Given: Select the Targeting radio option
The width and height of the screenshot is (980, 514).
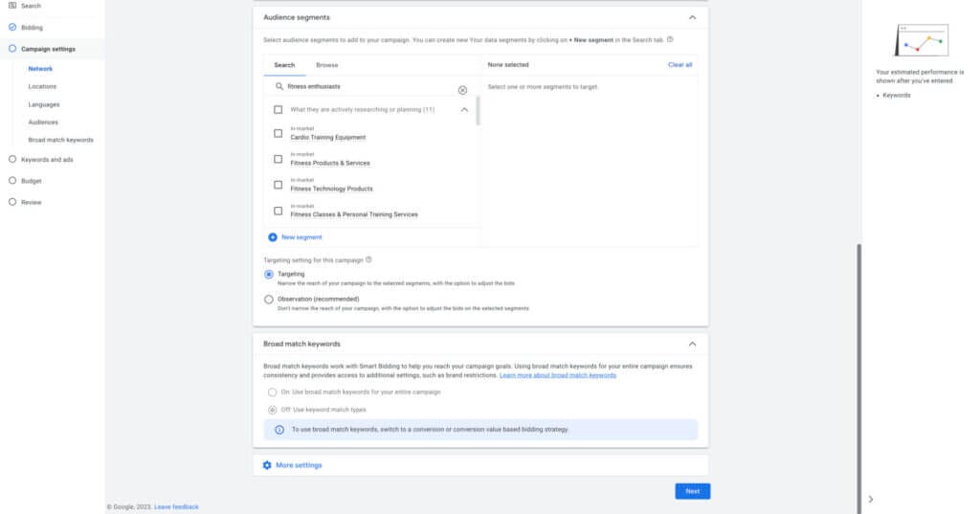Looking at the screenshot, I should (269, 275).
